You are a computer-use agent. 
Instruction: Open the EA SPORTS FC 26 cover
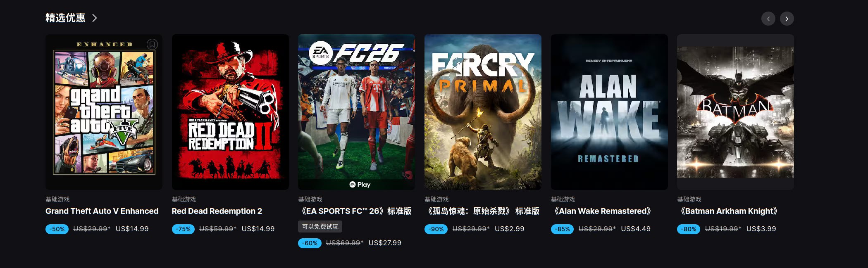coord(356,112)
